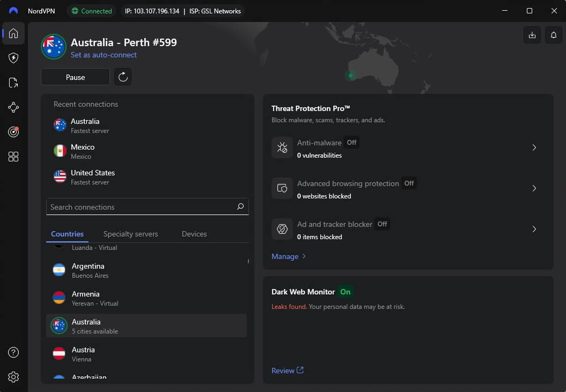
Task: Open the Threat Protection shield panel
Action: [x=13, y=58]
